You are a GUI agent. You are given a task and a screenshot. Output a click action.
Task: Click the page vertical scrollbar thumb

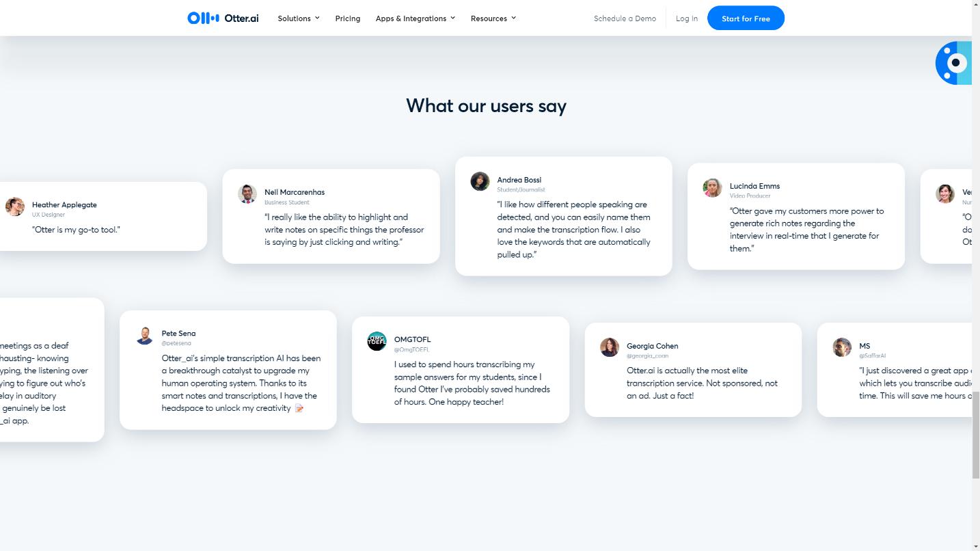tap(976, 435)
